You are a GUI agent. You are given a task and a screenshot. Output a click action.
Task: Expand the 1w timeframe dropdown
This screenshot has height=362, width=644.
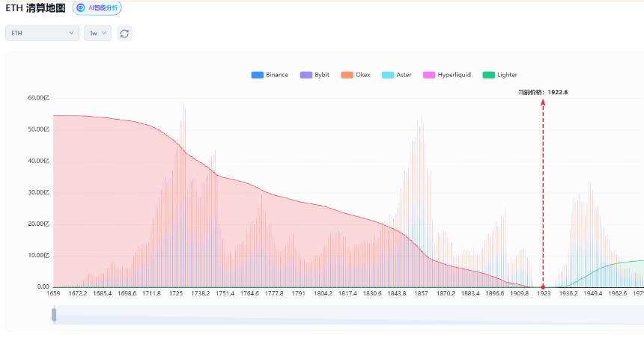98,33
